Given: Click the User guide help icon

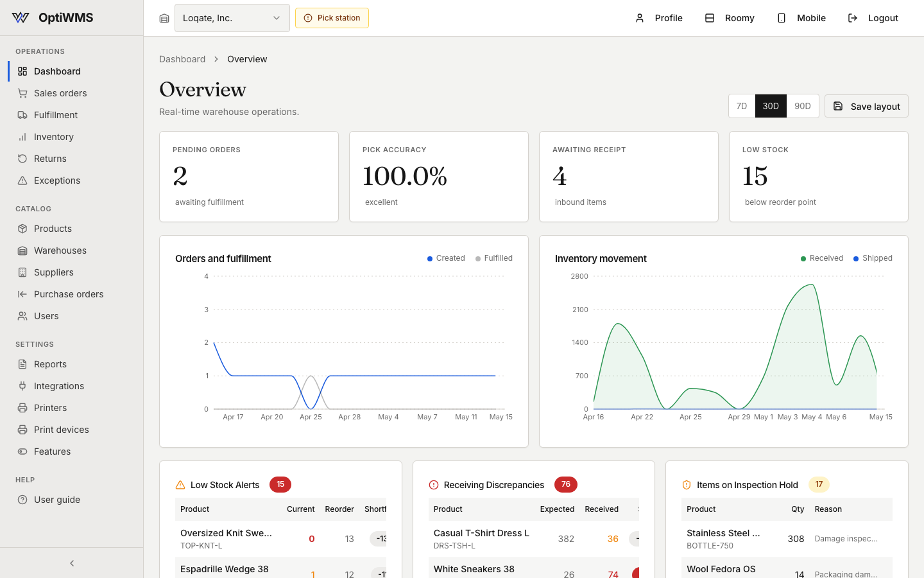Looking at the screenshot, I should click(22, 500).
